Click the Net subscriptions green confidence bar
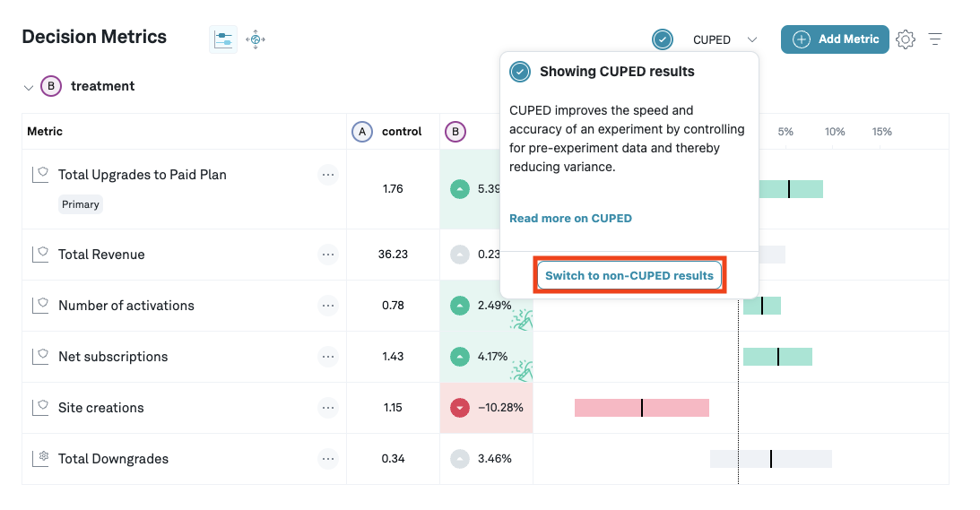The image size is (980, 510). [x=777, y=357]
